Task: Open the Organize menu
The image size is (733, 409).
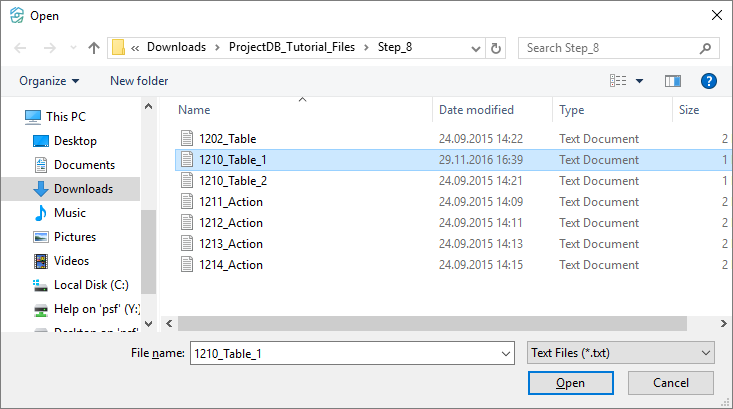Action: click(x=49, y=81)
